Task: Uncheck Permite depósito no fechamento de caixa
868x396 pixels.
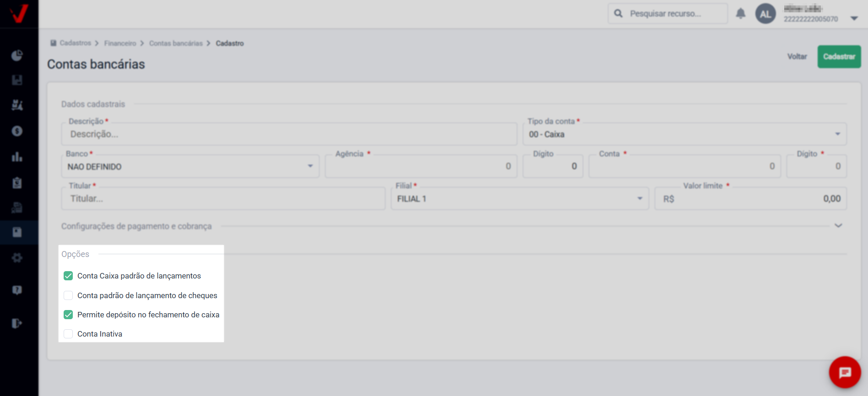Action: [68, 315]
